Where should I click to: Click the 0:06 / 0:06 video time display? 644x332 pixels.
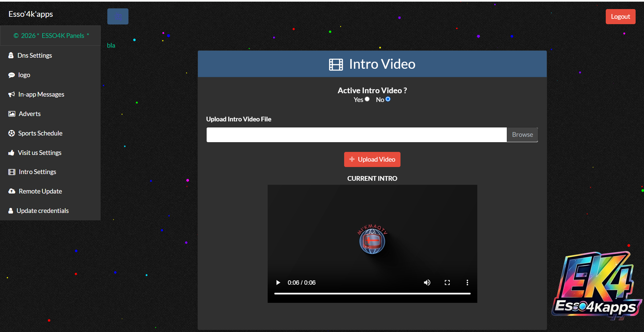click(302, 283)
